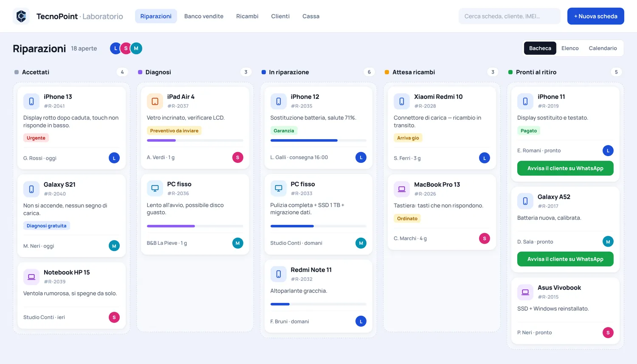Open the Riparazioni tab
Viewport: 637px width, 364px height.
(156, 16)
